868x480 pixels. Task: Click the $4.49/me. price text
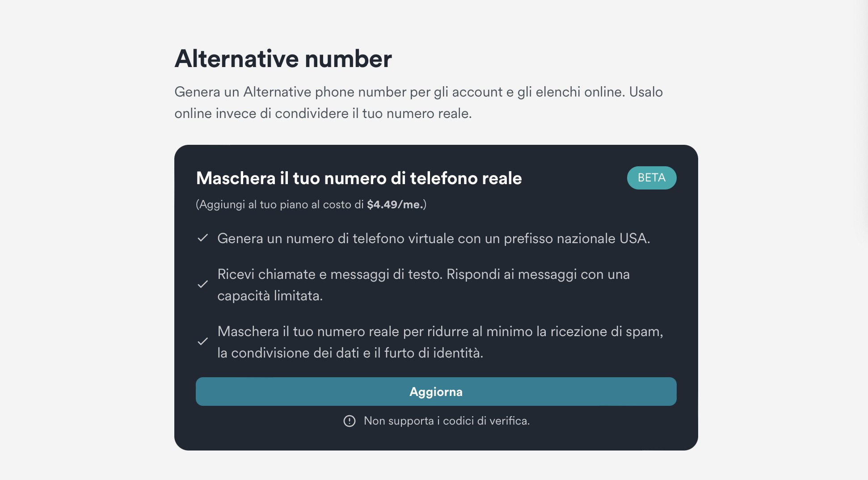coord(395,205)
